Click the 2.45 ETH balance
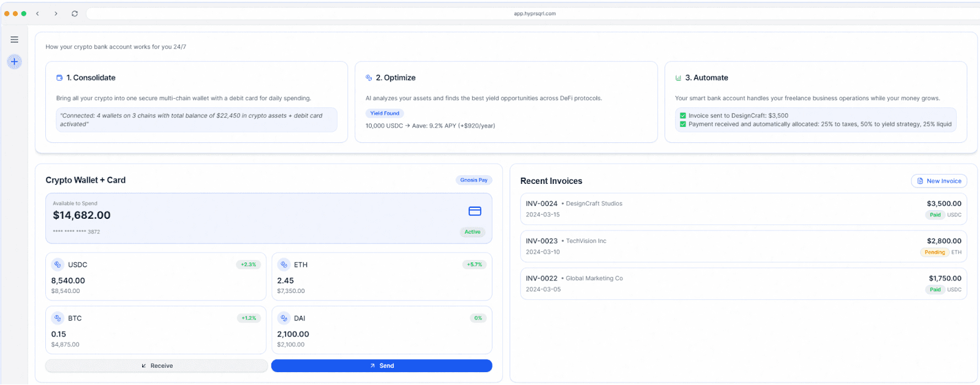Image resolution: width=980 pixels, height=385 pixels. 285,281
